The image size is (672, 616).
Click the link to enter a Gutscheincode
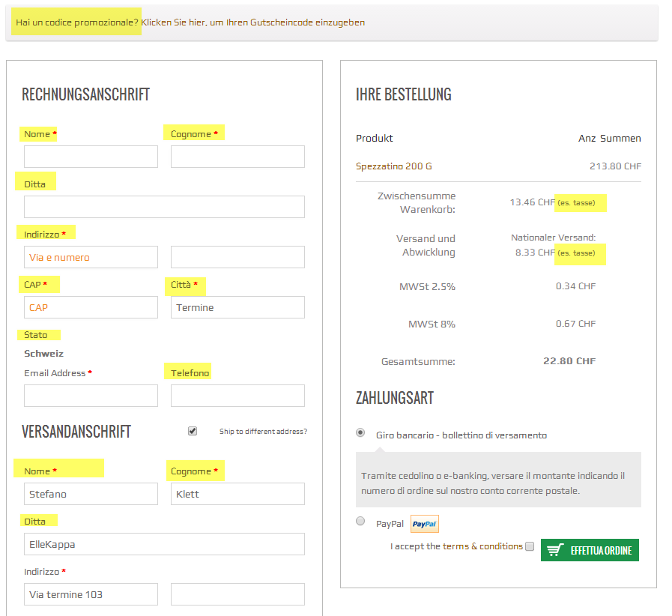pyautogui.click(x=252, y=22)
